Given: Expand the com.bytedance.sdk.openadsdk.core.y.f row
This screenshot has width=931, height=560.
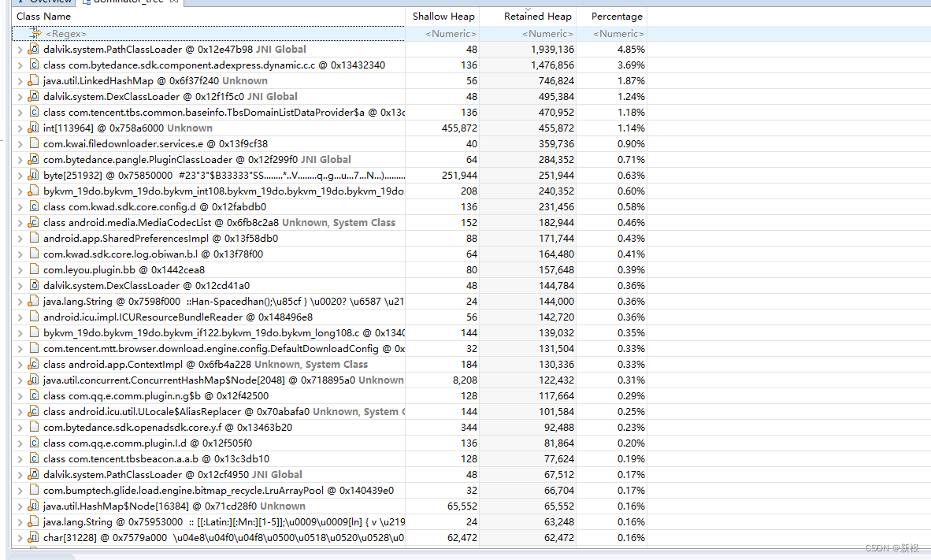Looking at the screenshot, I should 20,427.
